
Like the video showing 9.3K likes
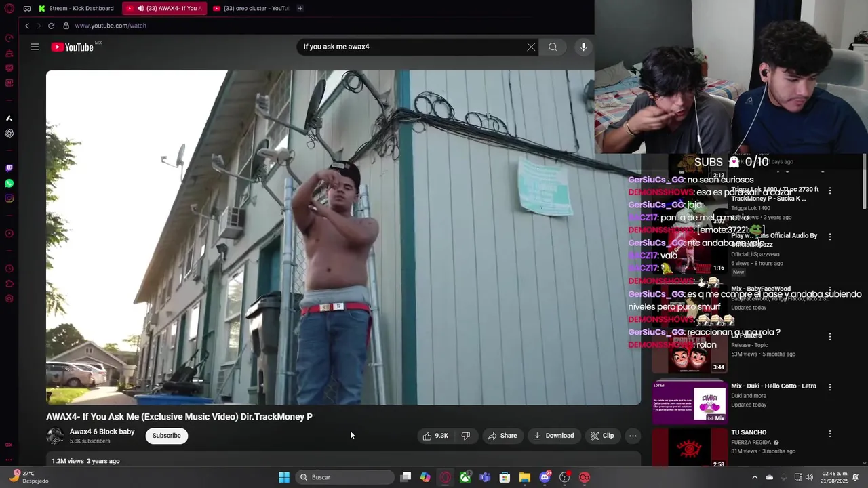point(435,436)
